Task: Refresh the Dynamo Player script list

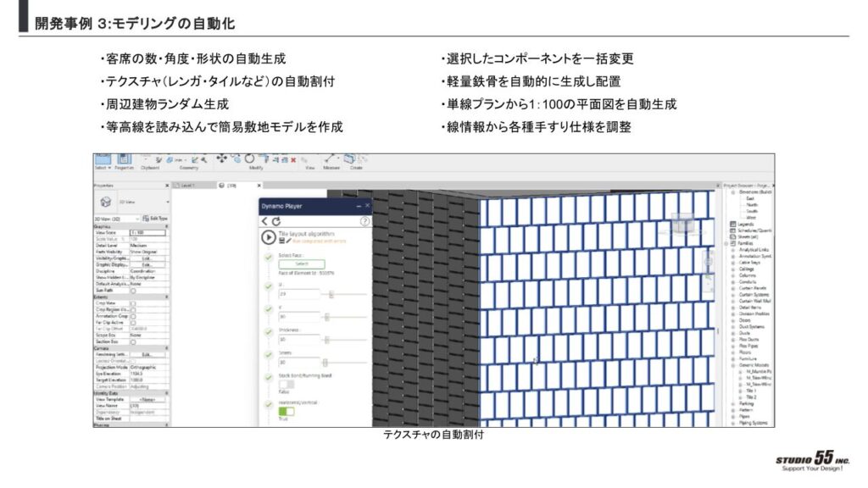Action: click(275, 221)
